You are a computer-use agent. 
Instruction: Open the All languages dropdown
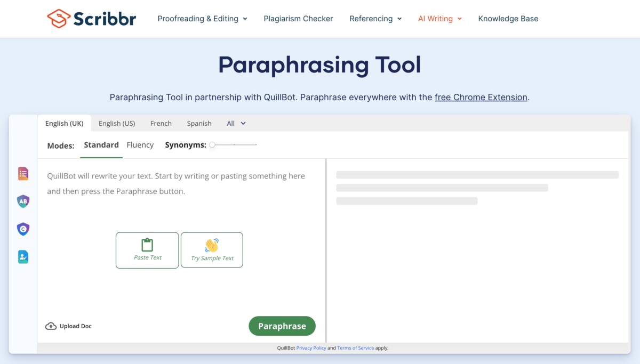236,123
